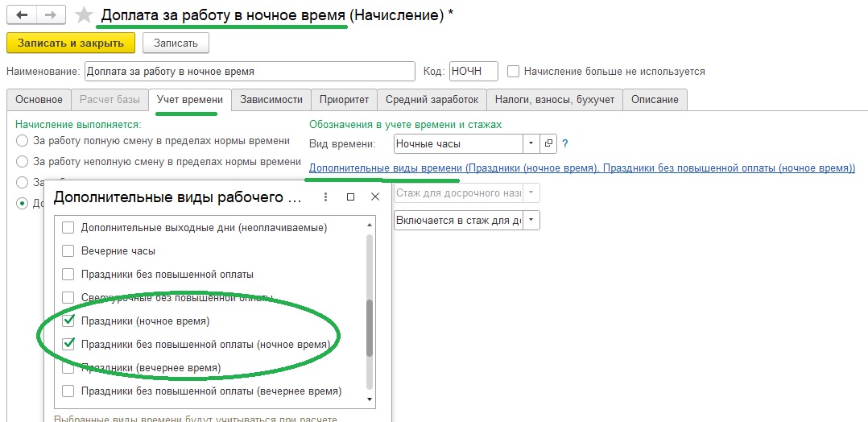Viewport: 868px width, 422px height.
Task: Click the Записать button
Action: pos(176,43)
